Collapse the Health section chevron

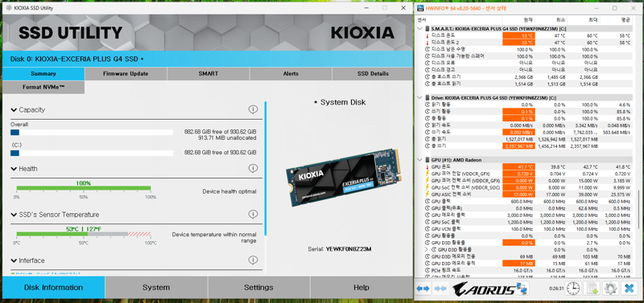coord(14,169)
